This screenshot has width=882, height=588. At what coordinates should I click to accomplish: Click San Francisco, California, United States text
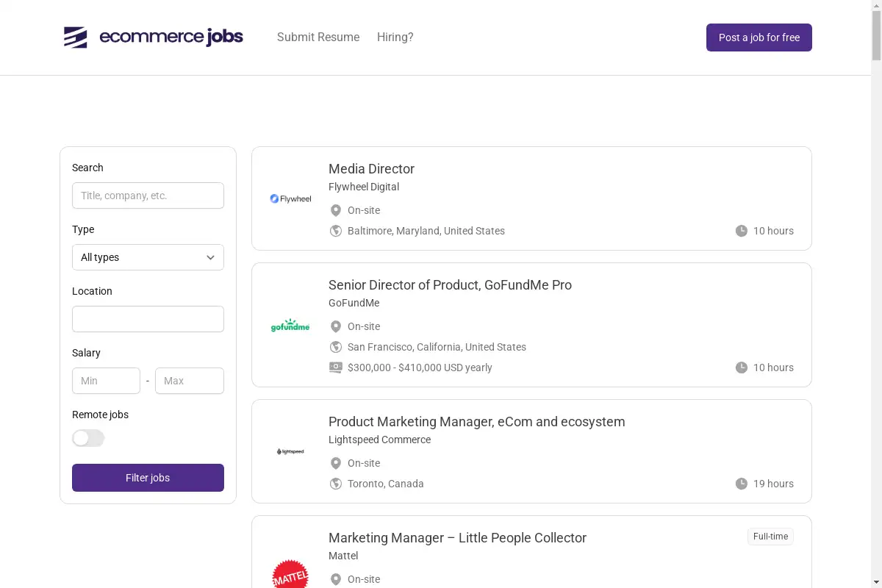pos(437,347)
